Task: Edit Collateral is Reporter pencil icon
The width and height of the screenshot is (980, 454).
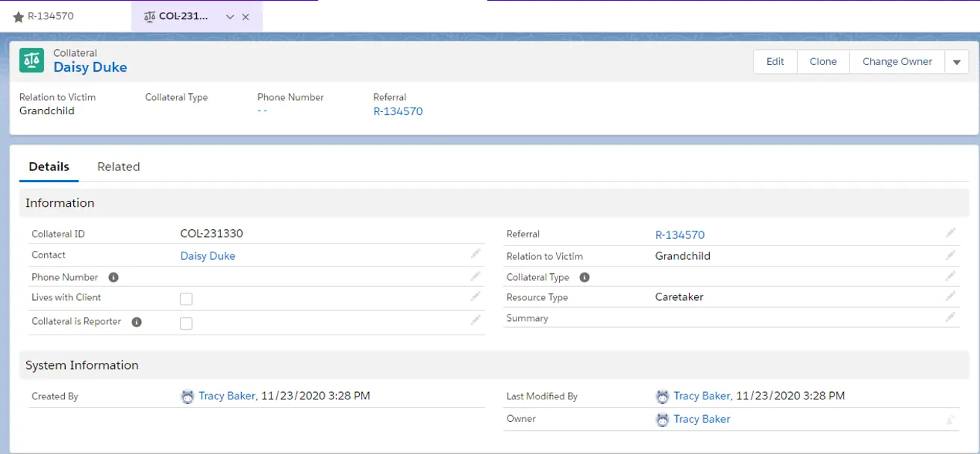Action: (x=475, y=320)
